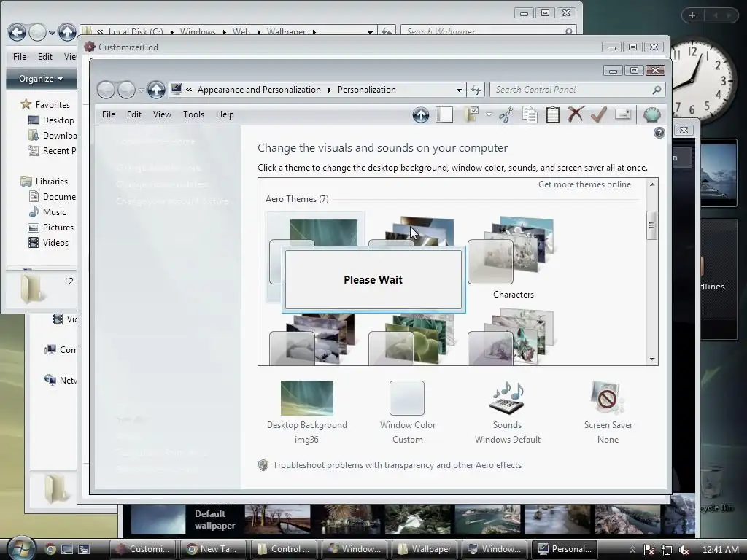Viewport: 747px width, 560px height.
Task: Open the folder options toolbar icon
Action: point(472,114)
